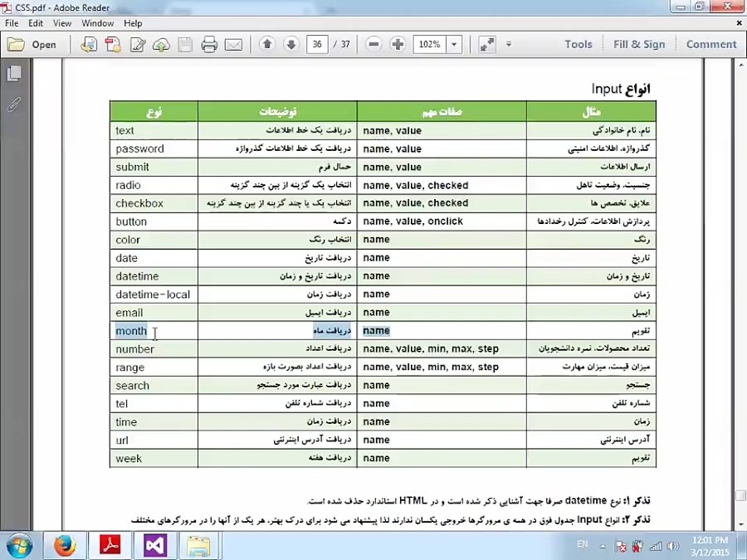Open the toolbar customize dropdown arrow
Viewport: 747px width, 560px height.
(x=508, y=44)
